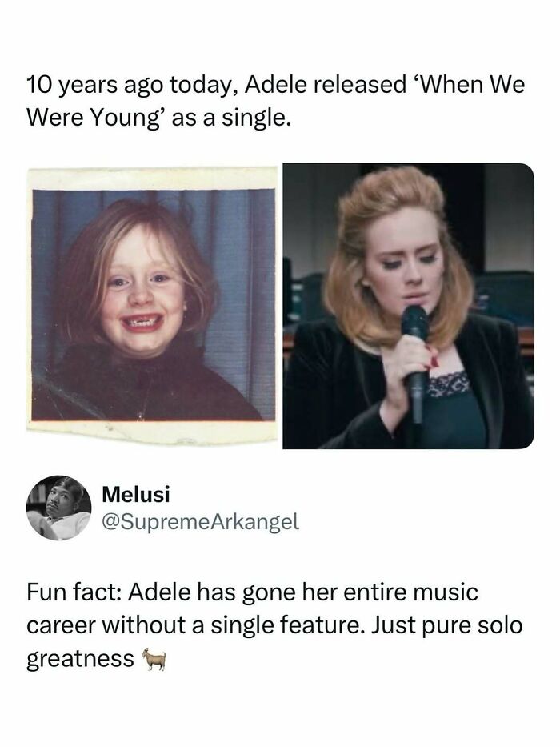
Task: Select the "Fun fact:" opening words
Action: 73,596
